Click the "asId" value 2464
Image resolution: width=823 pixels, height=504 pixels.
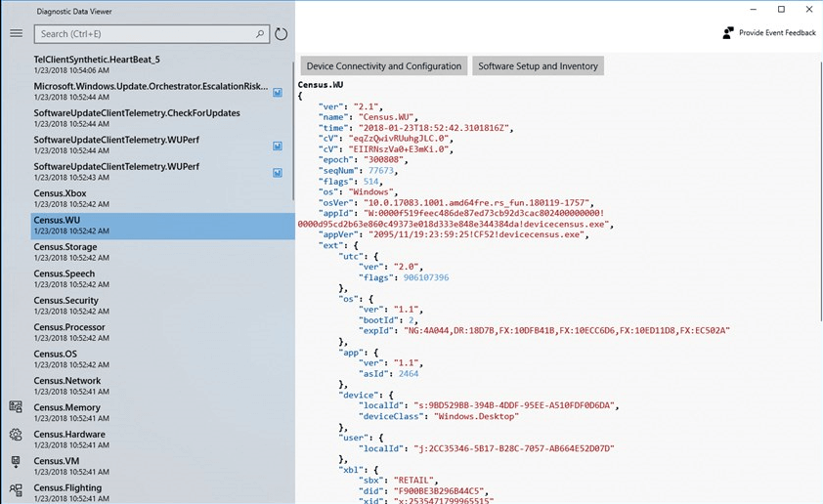(409, 373)
